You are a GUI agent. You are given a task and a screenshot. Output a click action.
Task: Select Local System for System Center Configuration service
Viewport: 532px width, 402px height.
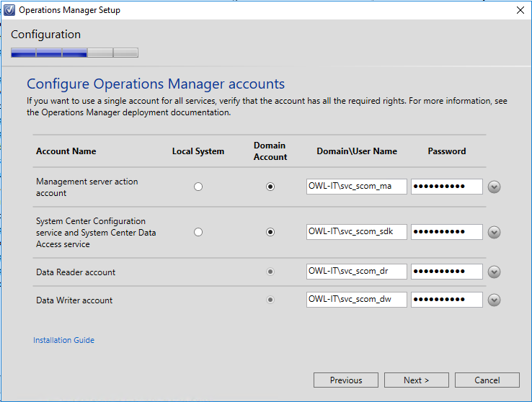pos(198,232)
